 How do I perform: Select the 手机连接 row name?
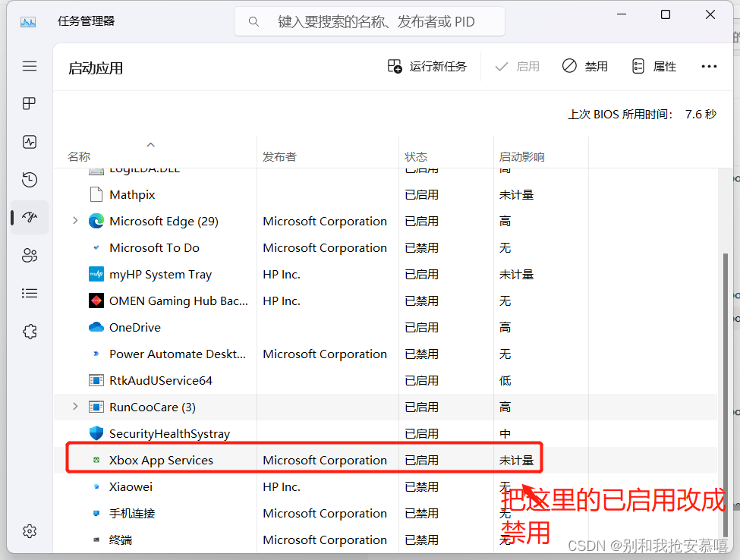coord(132,513)
